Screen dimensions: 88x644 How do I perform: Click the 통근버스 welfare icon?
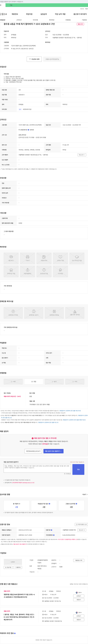(11, 259)
